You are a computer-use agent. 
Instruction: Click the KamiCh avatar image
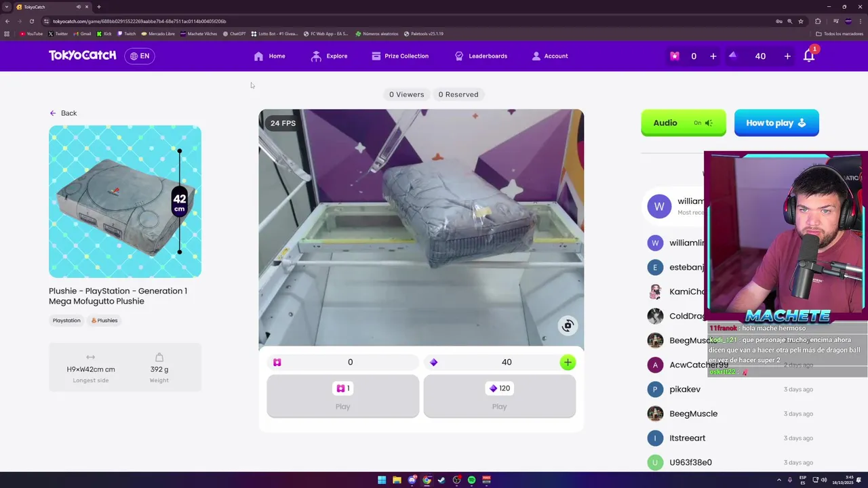coord(655,291)
